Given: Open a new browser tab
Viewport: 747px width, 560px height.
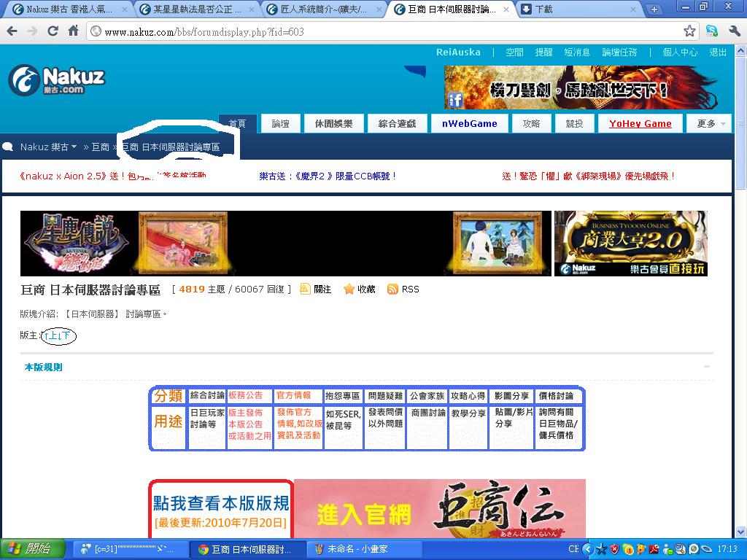Looking at the screenshot, I should 654,9.
